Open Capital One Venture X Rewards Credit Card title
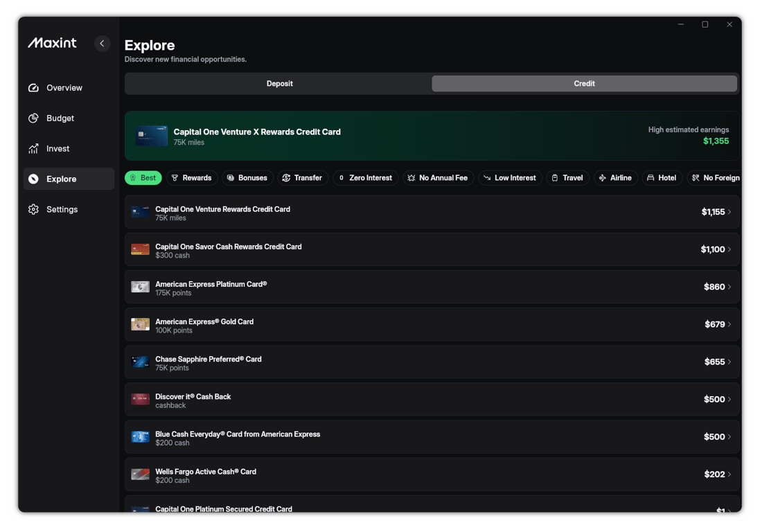Screen dimensions: 760x532 click(x=257, y=132)
